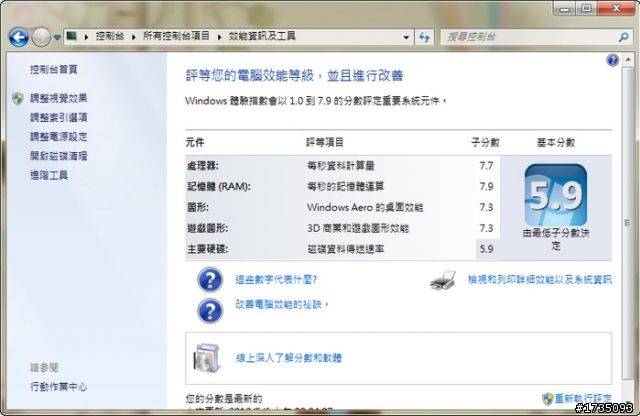
Task: Open 調整索引選項 in sidebar
Action: [58, 118]
